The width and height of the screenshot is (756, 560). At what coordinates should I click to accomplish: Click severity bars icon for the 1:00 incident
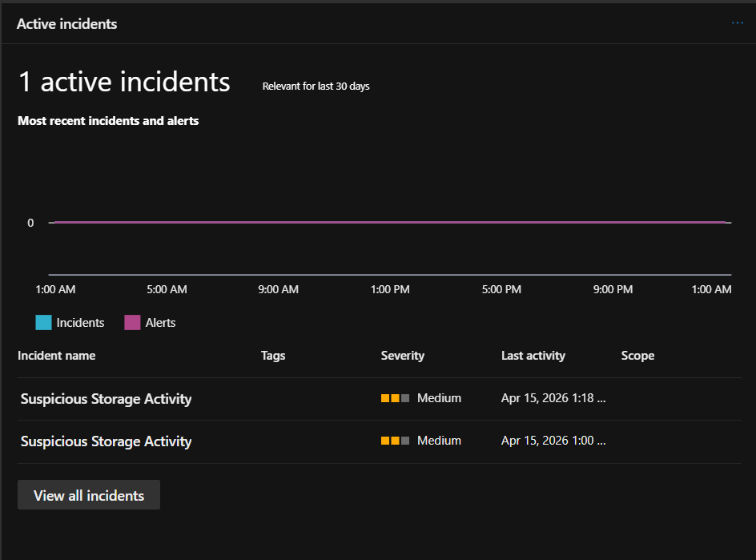pos(395,441)
